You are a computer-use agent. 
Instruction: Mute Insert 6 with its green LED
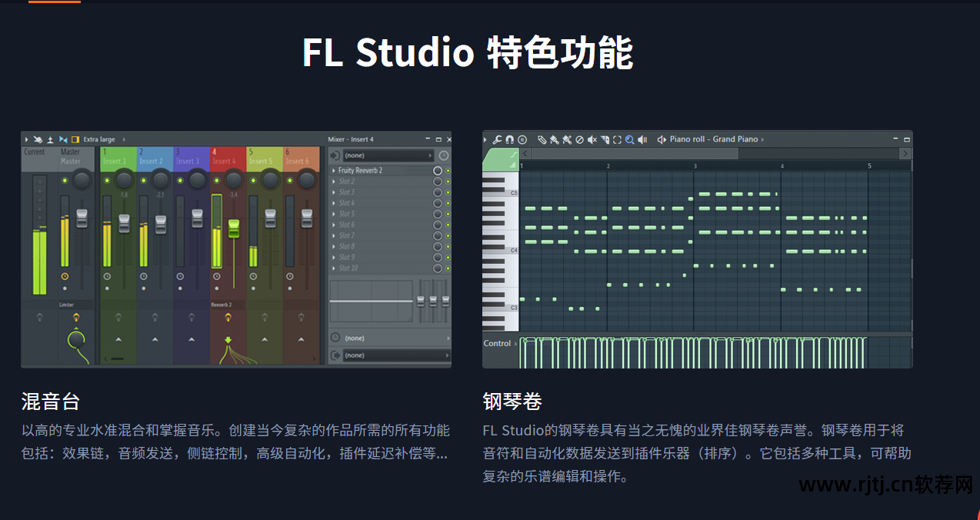pos(289,180)
